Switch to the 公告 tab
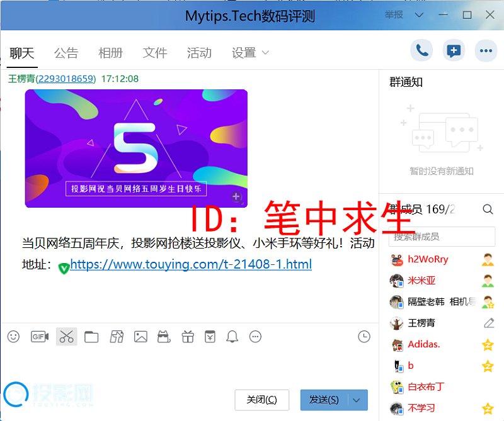This screenshot has height=421, width=504. pos(66,53)
